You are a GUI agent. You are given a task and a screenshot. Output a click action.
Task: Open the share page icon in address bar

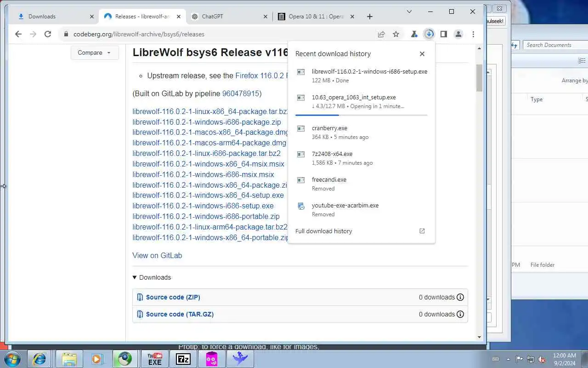point(381,34)
